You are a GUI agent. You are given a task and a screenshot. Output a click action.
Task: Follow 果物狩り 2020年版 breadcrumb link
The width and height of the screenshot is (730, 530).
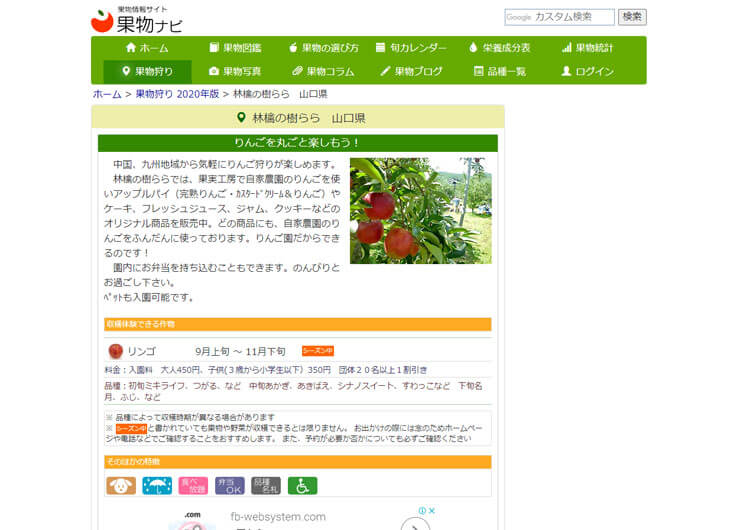[177, 94]
